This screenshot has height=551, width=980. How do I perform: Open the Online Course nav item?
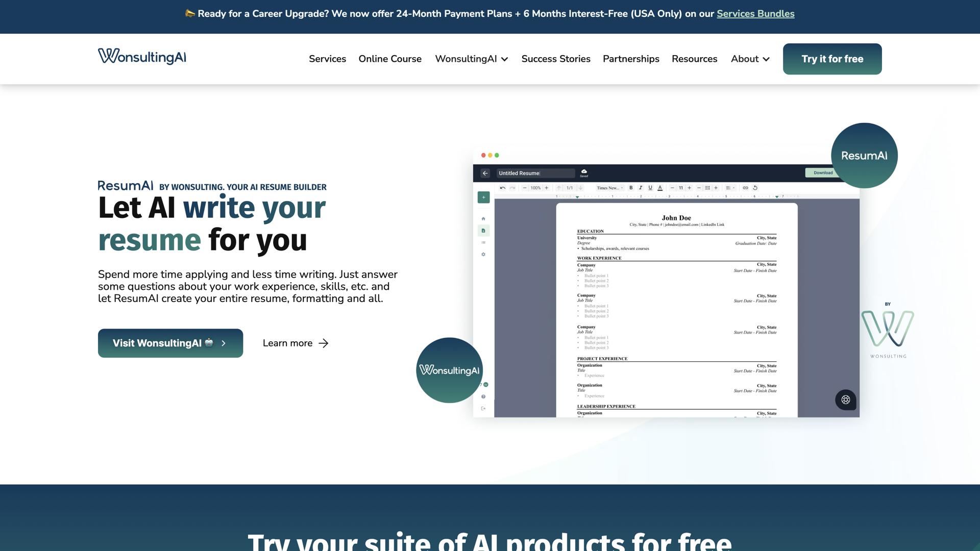390,59
